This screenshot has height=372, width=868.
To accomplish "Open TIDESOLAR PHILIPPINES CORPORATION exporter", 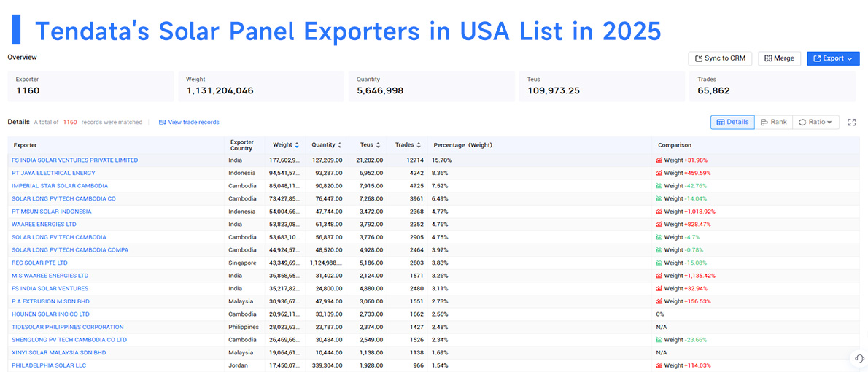I will (68, 328).
